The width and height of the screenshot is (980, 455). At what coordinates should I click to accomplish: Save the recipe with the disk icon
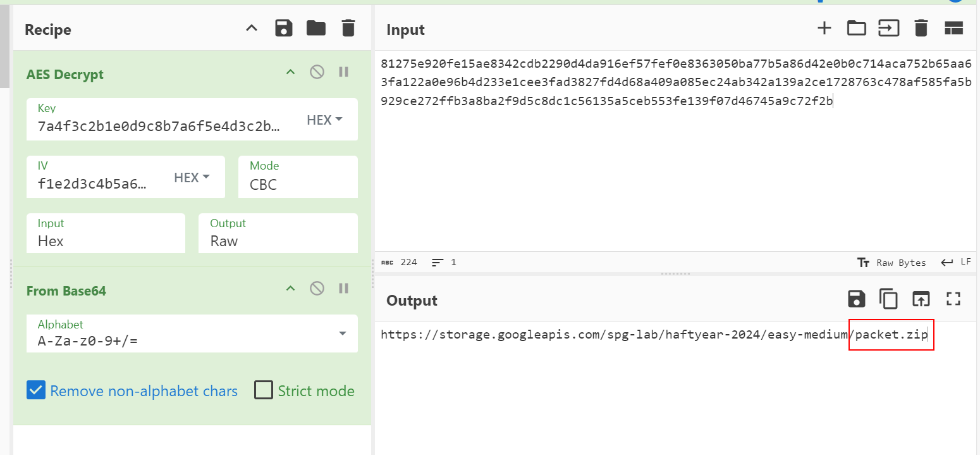[284, 28]
